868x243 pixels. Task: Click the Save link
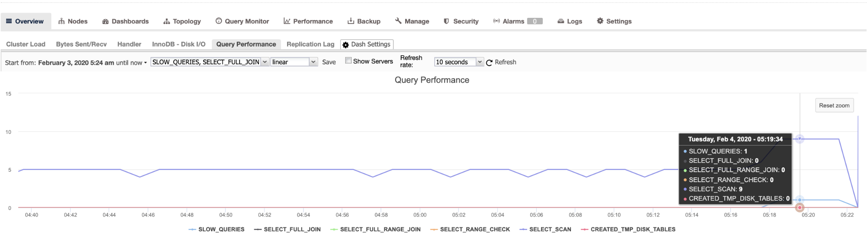(329, 62)
